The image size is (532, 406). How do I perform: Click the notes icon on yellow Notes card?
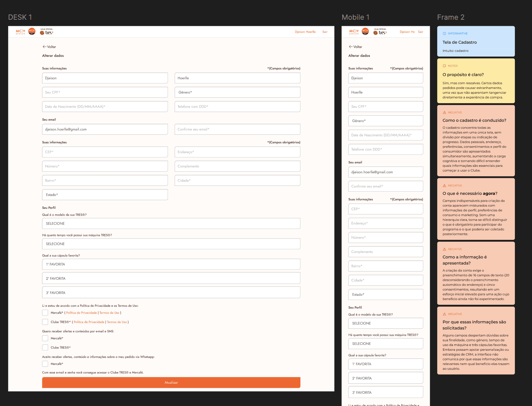(444, 66)
